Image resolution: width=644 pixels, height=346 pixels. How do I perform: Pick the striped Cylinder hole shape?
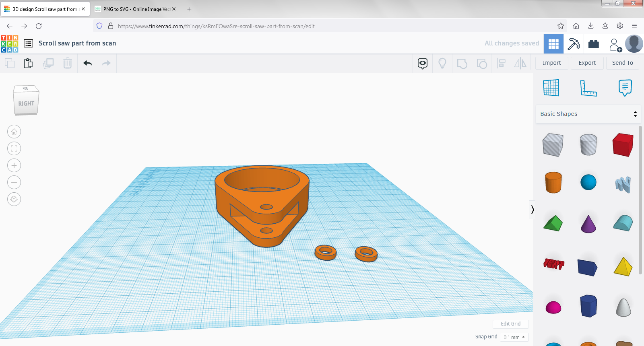tap(588, 145)
